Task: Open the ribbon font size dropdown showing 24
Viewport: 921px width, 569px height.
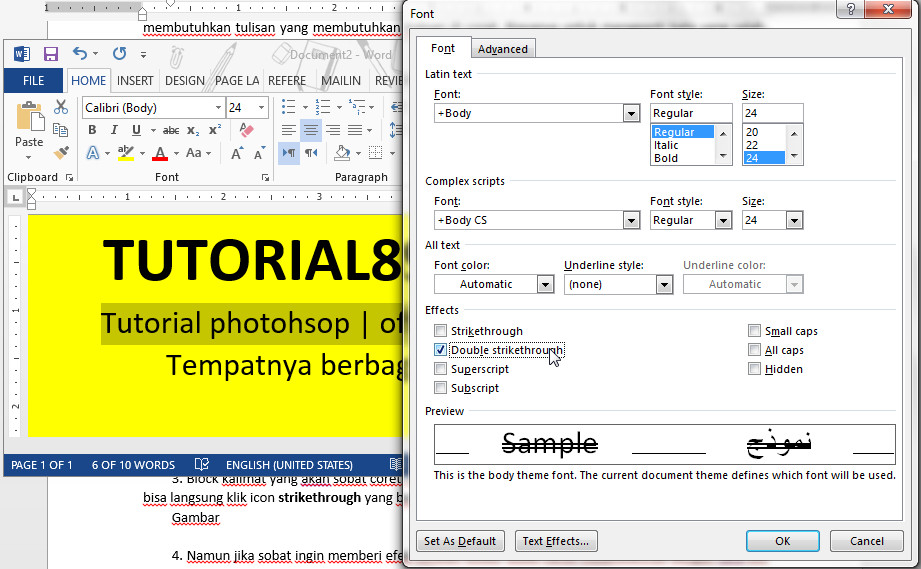Action: pos(261,107)
